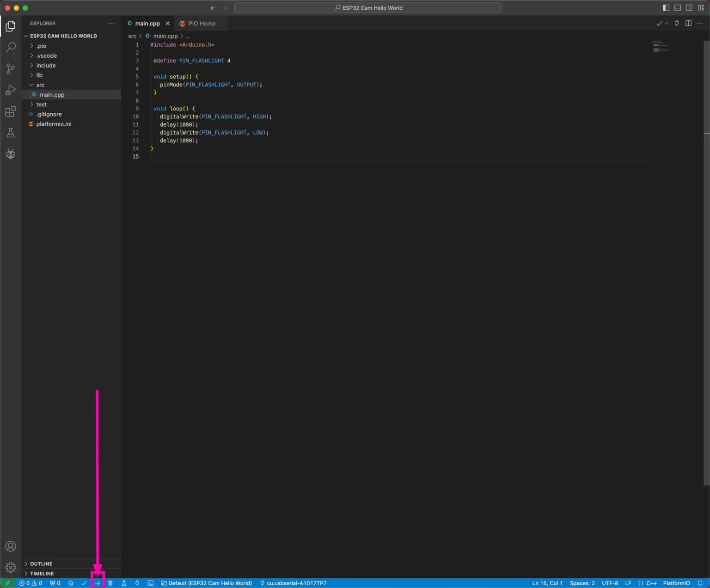710x588 pixels.
Task: Toggle the bottom panel visibility
Action: 677,8
